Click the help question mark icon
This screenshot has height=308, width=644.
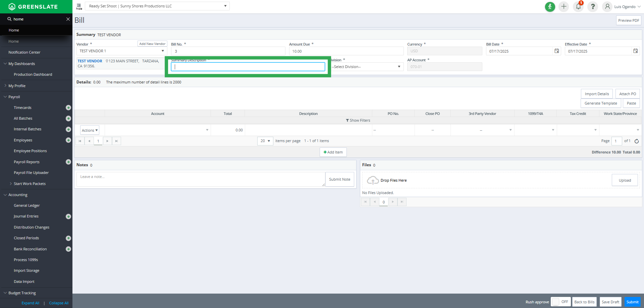[593, 7]
